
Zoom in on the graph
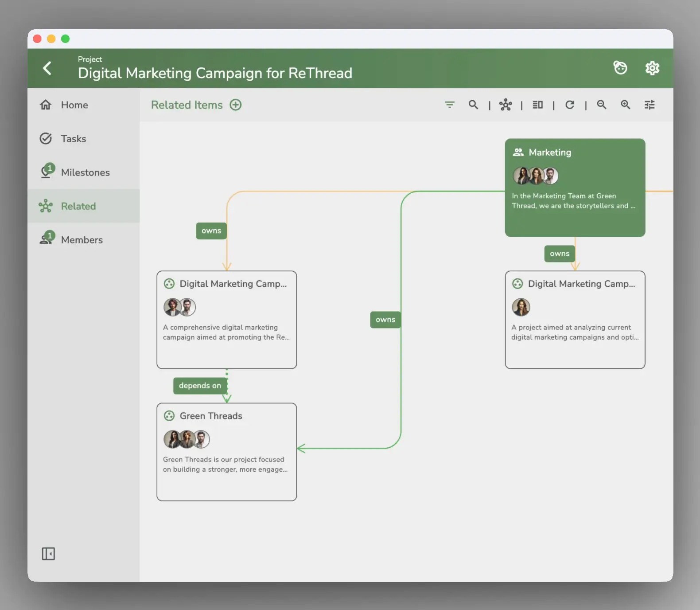[x=626, y=105]
